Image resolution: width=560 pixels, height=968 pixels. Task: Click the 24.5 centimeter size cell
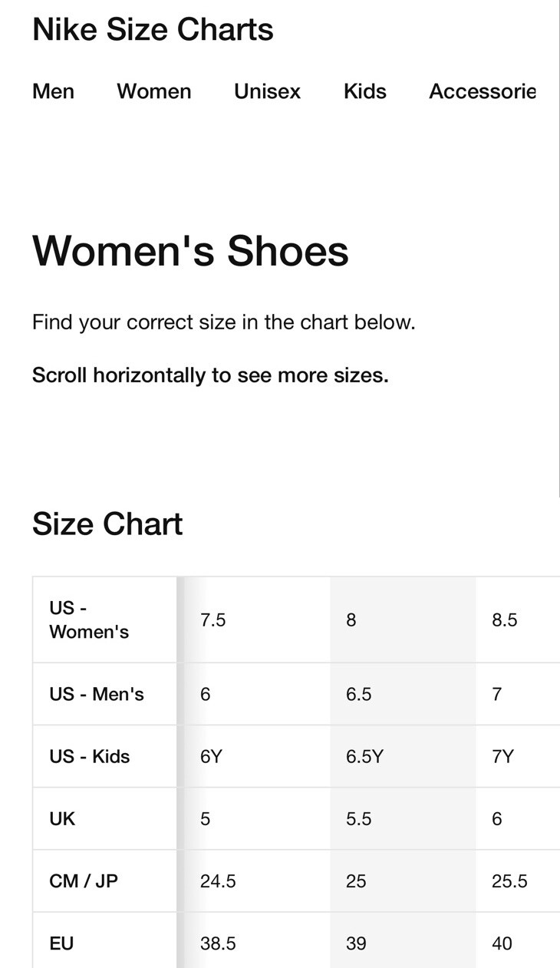point(218,880)
